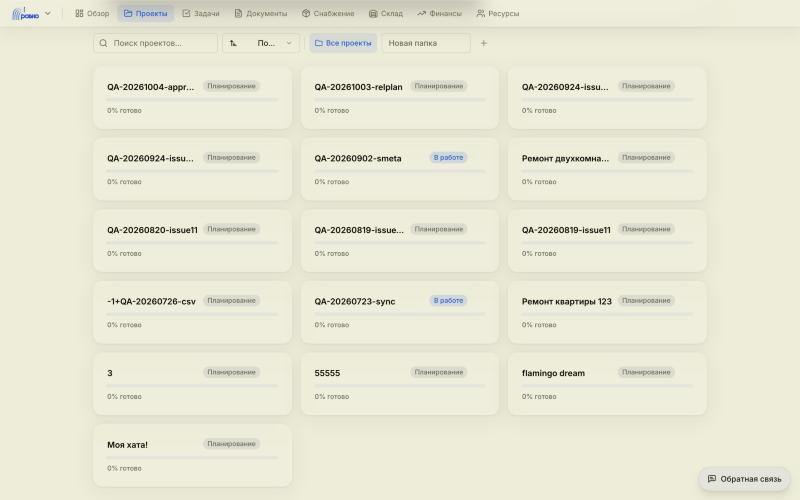Open the flamingo dream project
Image resolution: width=800 pixels, height=500 pixels.
(x=607, y=384)
